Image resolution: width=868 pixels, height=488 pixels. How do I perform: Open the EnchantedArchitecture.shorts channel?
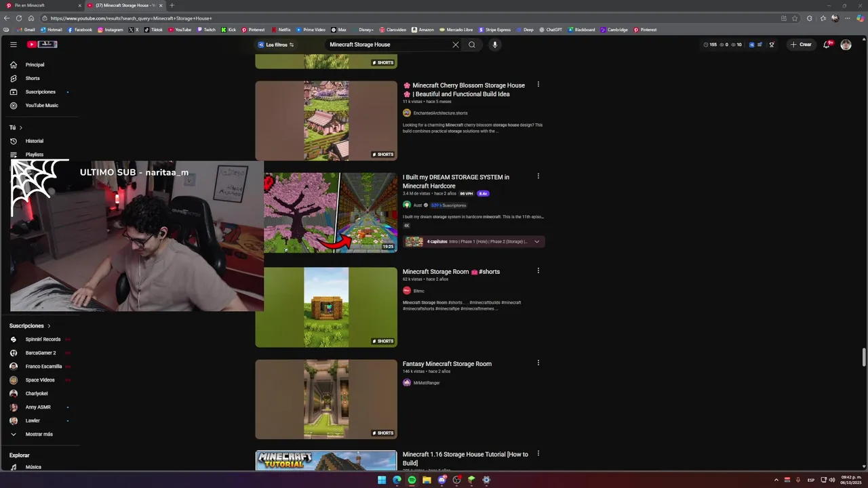[x=440, y=113]
